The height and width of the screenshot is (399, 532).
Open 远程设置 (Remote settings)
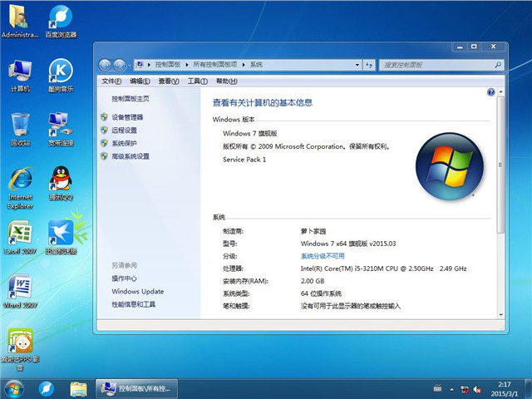point(124,131)
